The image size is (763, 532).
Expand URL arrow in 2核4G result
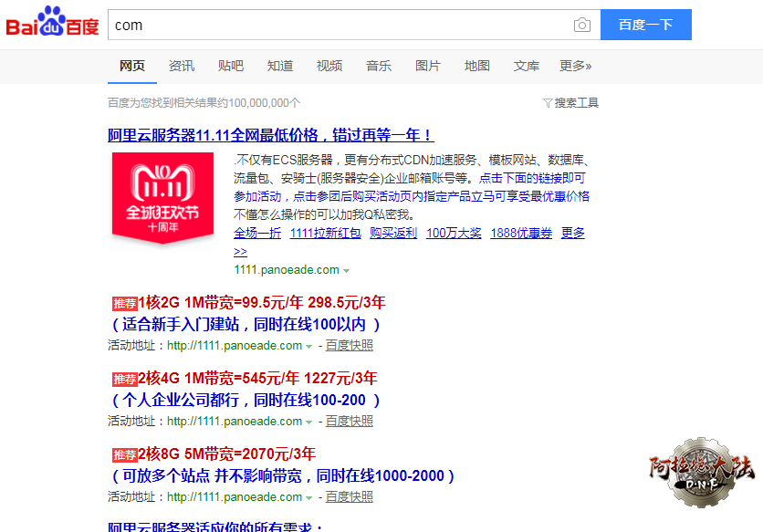coord(308,422)
